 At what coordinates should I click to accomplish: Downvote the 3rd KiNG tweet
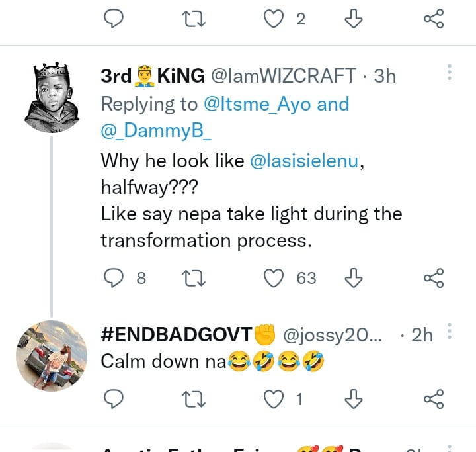pyautogui.click(x=354, y=279)
